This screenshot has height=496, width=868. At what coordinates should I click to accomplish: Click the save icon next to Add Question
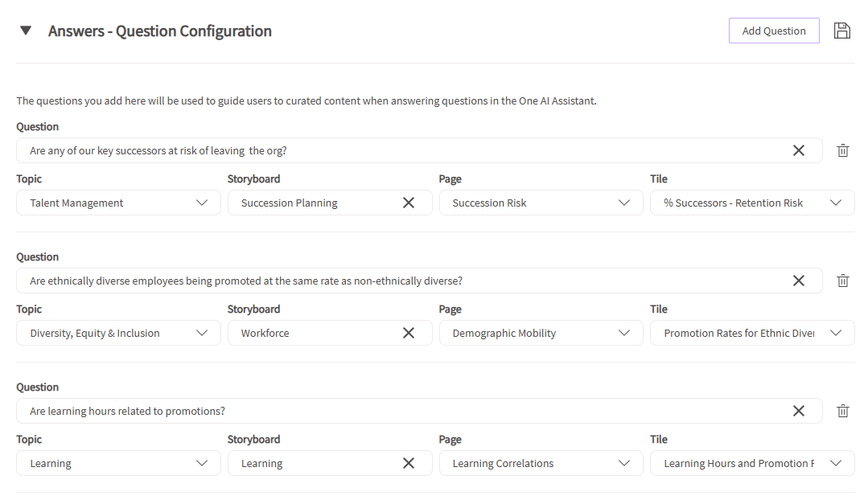(842, 31)
